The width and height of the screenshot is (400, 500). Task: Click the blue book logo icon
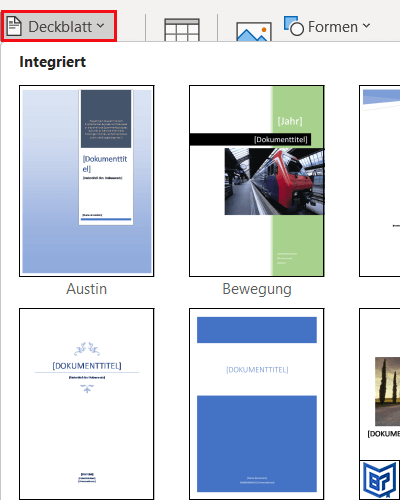(x=380, y=480)
